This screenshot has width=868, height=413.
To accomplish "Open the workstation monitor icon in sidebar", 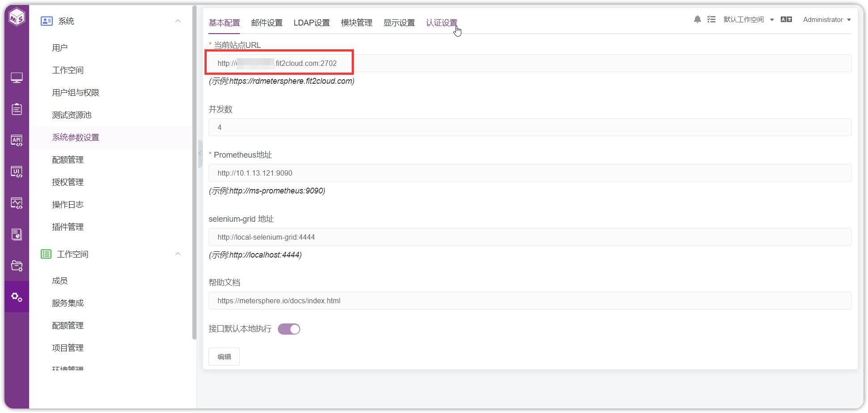I will (17, 78).
